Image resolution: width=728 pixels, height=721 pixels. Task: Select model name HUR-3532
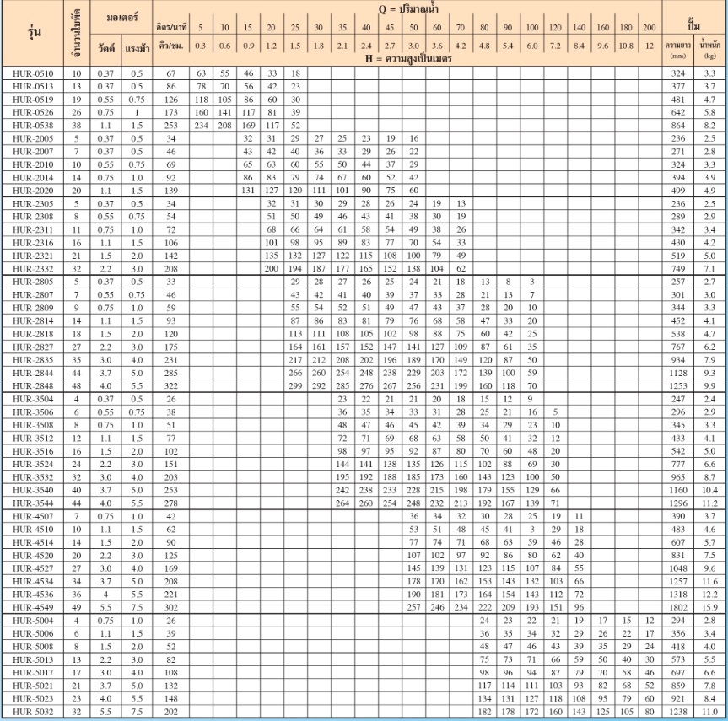pos(33,477)
